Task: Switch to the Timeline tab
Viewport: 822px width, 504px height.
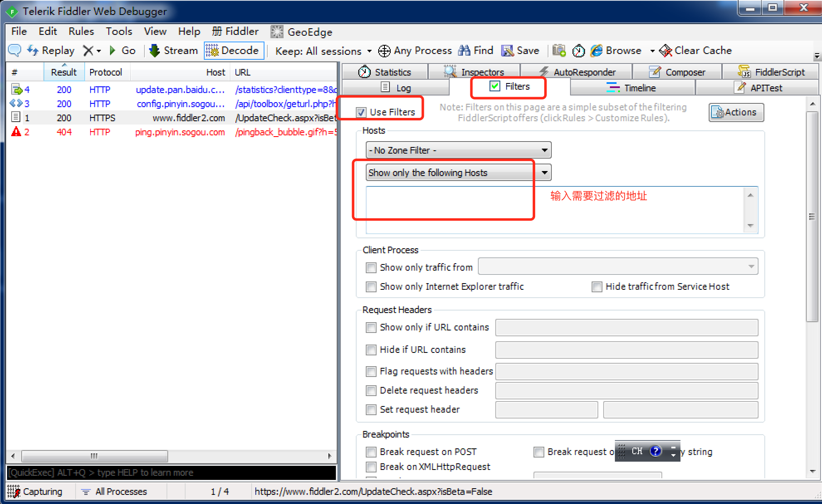Action: click(x=632, y=88)
